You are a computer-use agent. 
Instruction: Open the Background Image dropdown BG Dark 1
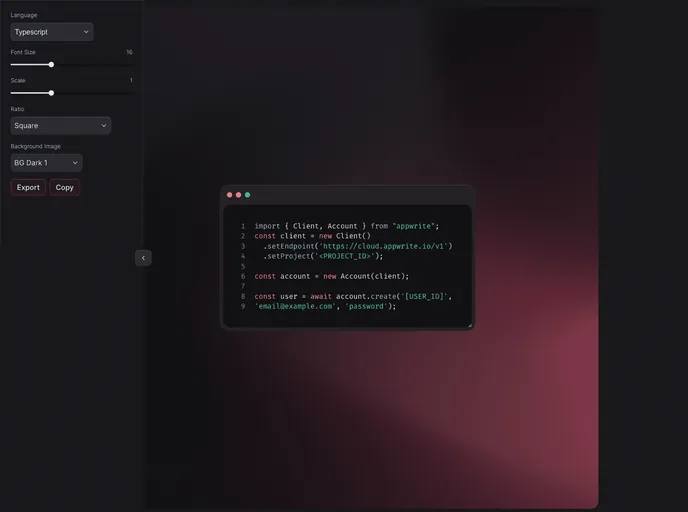[46, 163]
